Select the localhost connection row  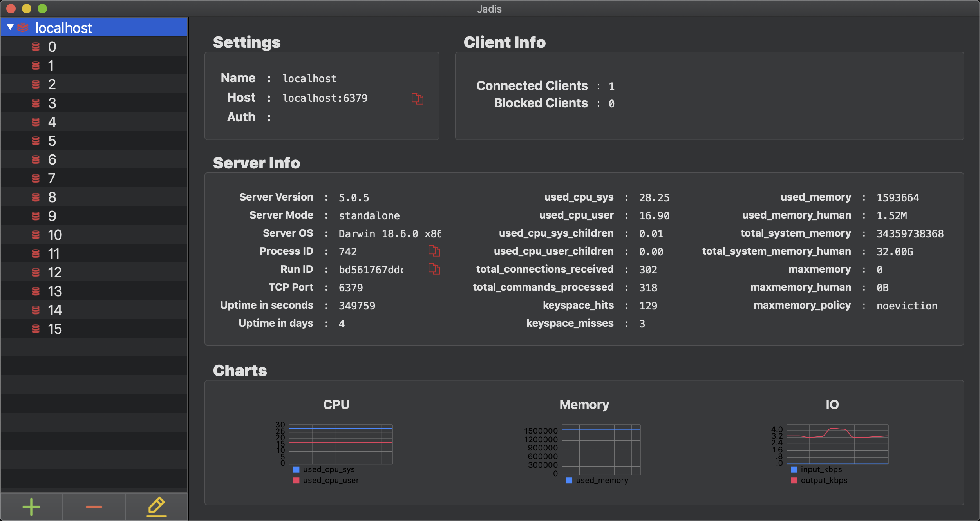[94, 27]
